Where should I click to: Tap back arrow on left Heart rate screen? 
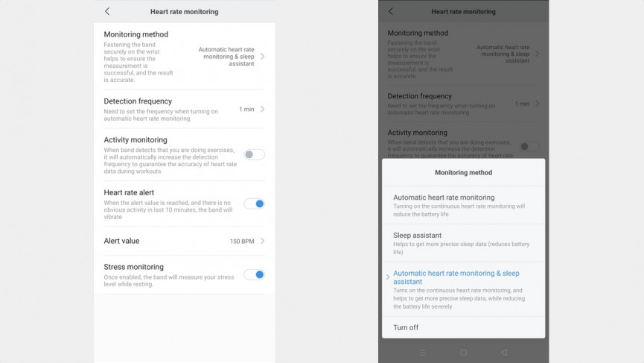click(107, 11)
